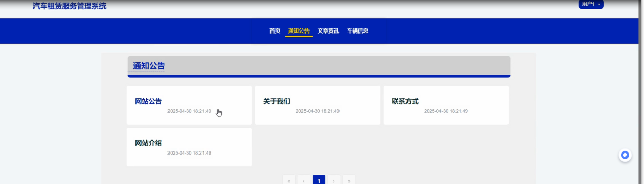The height and width of the screenshot is (184, 644).
Task: Open the 关于我们 announcement card
Action: tap(318, 105)
